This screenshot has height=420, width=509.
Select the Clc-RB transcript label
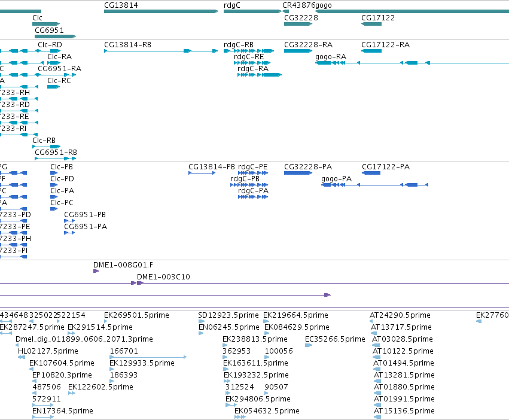pos(44,141)
